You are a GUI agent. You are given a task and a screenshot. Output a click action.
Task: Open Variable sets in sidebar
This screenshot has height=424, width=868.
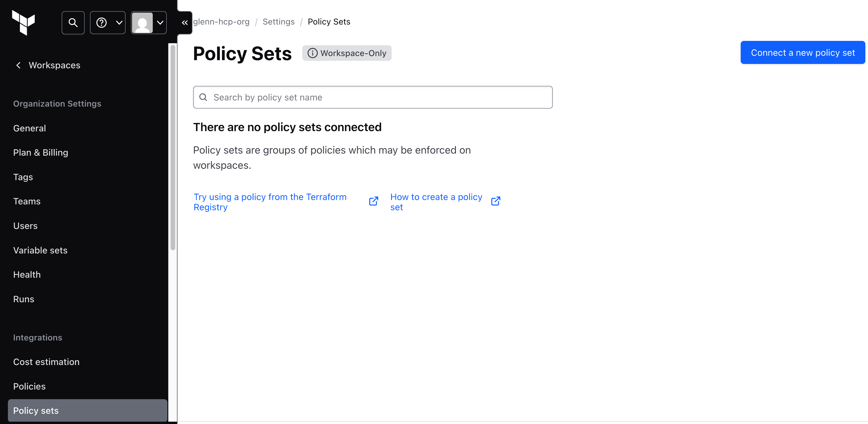(x=40, y=250)
